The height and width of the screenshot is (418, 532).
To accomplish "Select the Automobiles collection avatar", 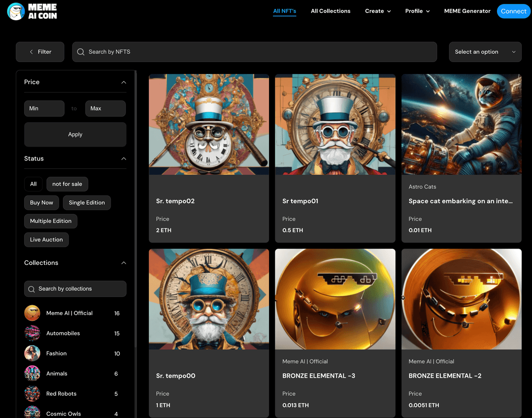I will 32,333.
